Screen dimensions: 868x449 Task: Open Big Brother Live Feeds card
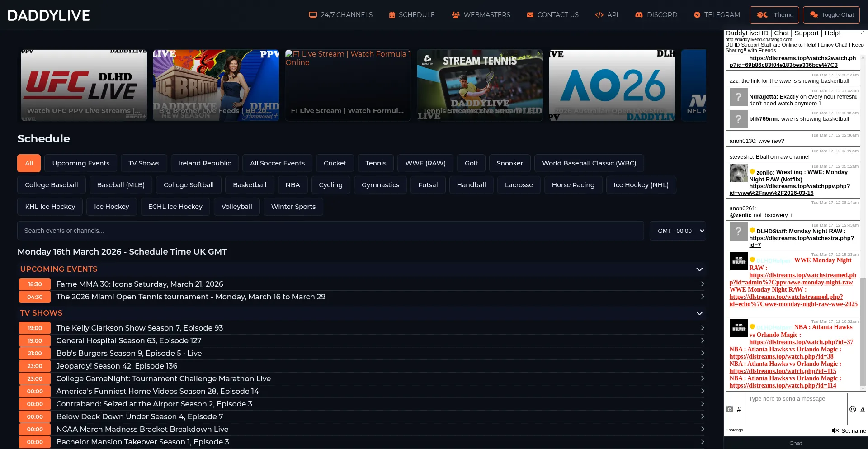coord(216,85)
